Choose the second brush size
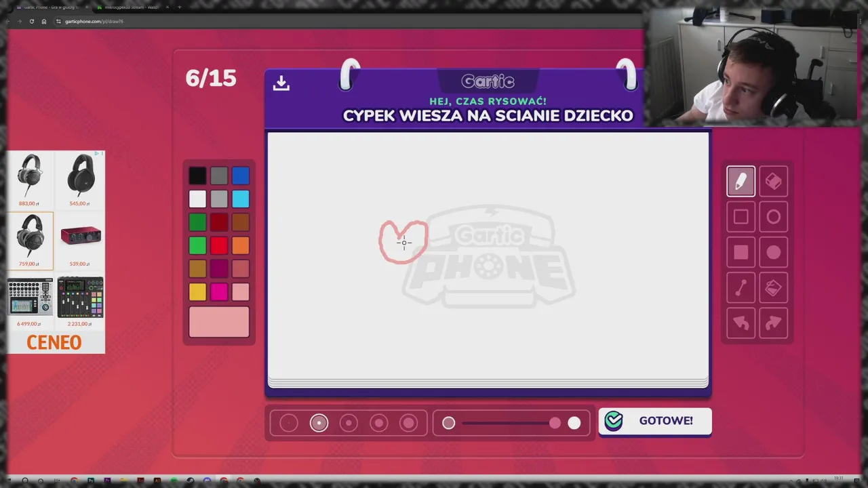868x488 pixels. pos(319,423)
